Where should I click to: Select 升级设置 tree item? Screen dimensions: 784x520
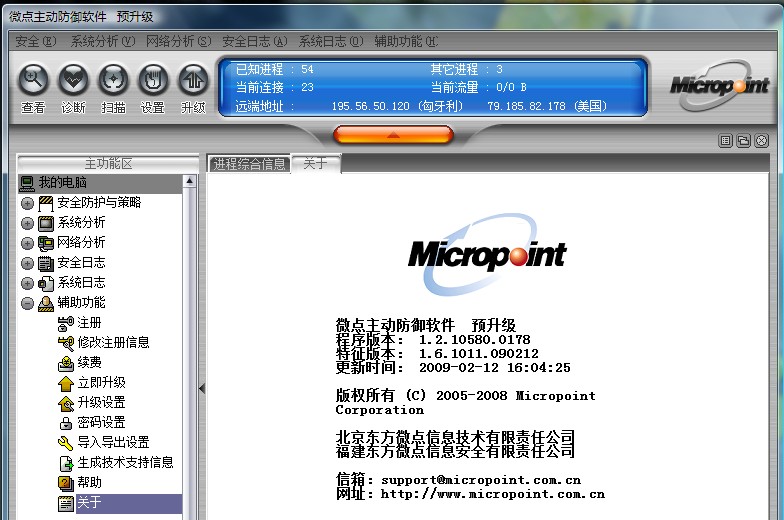pos(102,402)
